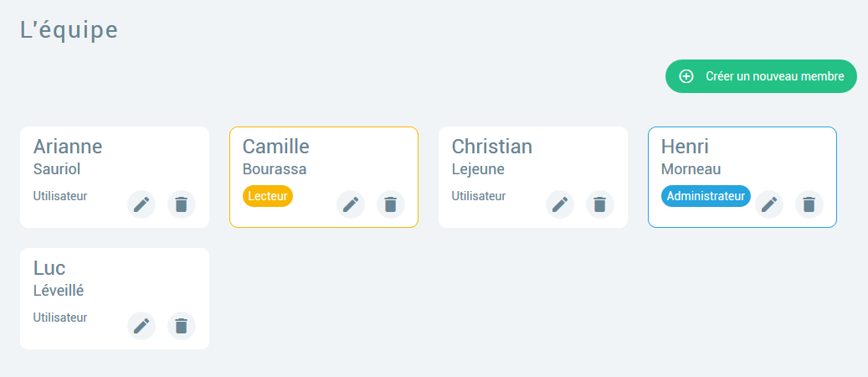Remove Christian Lejeune using trash icon

[x=600, y=204]
